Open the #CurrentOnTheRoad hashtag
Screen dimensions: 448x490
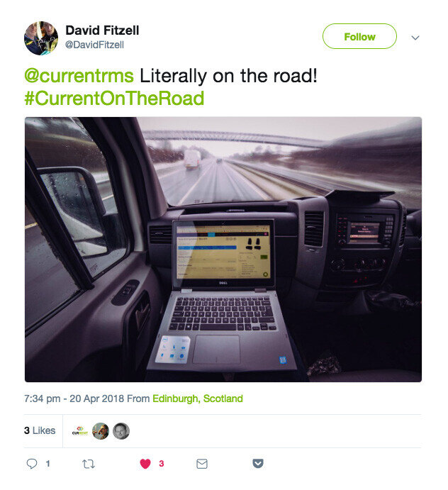tap(114, 98)
